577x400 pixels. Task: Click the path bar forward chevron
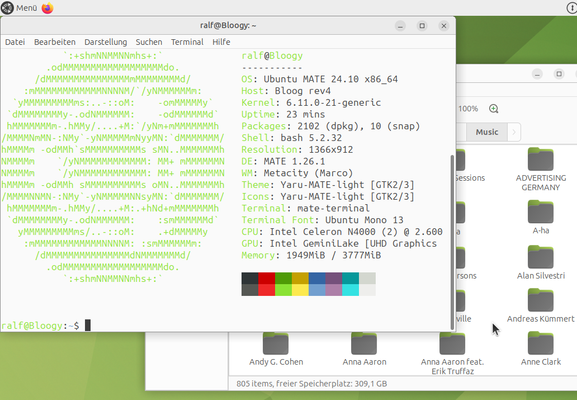click(x=514, y=132)
